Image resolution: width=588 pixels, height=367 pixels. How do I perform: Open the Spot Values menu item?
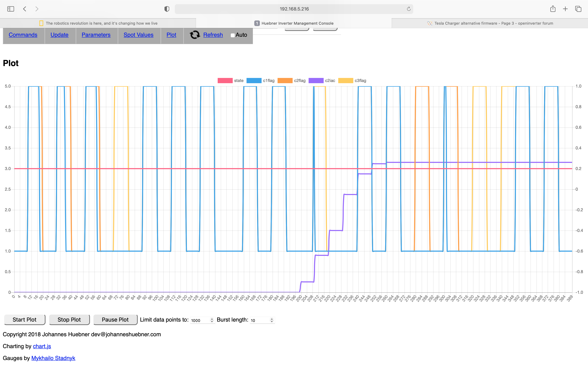(138, 35)
